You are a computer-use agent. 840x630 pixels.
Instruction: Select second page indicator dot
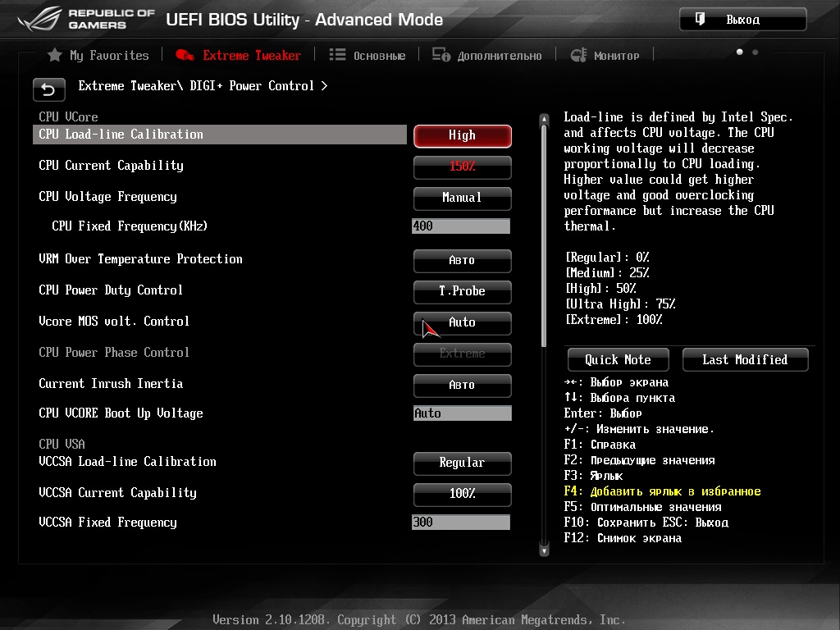tap(756, 52)
